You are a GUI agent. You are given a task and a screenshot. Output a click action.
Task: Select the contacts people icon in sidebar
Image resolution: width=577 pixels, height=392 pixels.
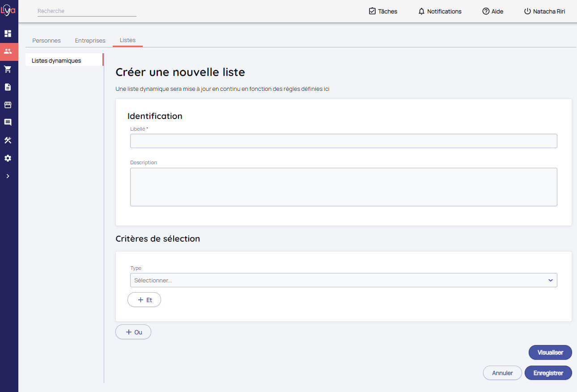point(8,51)
